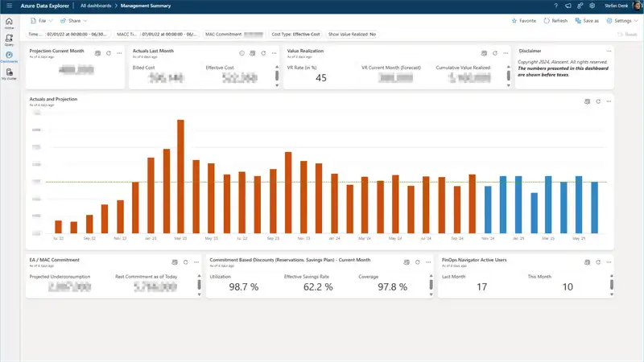Click the Save as button
The height and width of the screenshot is (362, 644).
(587, 20)
